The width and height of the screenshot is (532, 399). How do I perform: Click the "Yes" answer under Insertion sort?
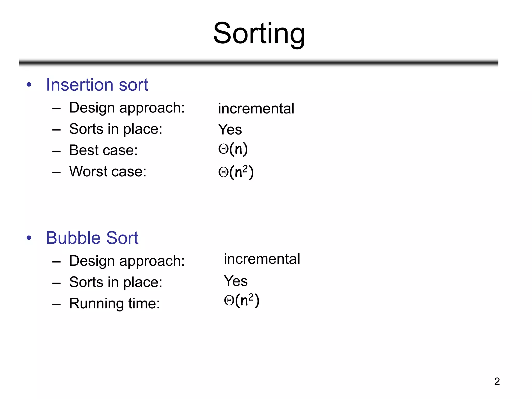(x=230, y=129)
